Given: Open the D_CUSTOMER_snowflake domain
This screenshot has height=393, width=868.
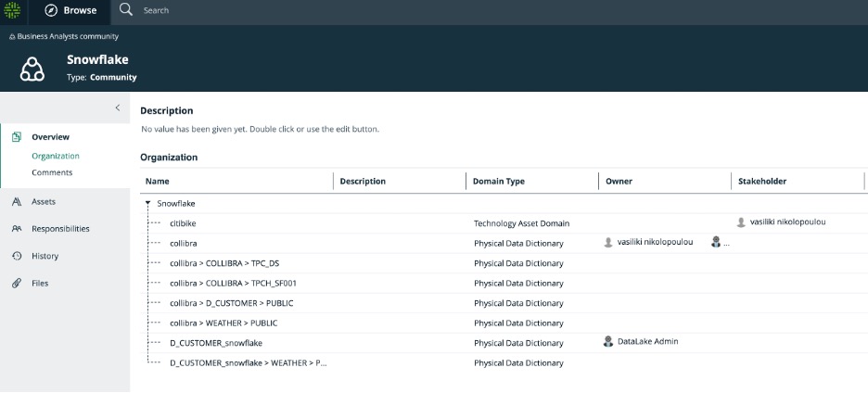Looking at the screenshot, I should point(215,343).
